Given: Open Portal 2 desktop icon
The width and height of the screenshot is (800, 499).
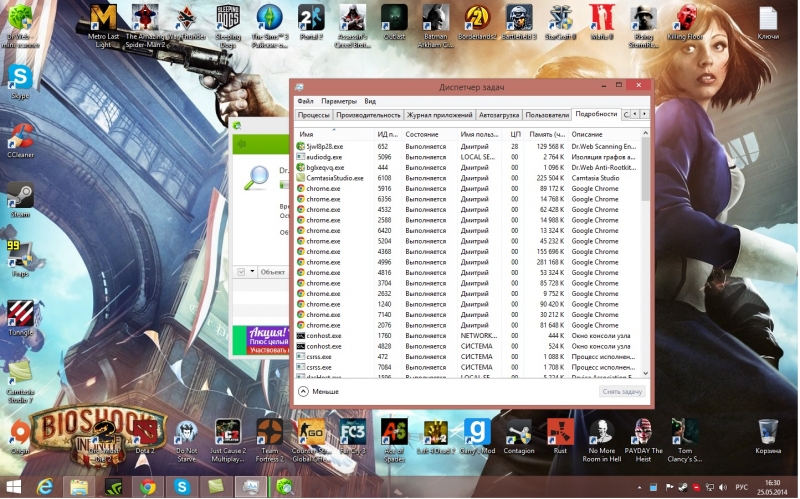Looking at the screenshot, I should pos(311,23).
